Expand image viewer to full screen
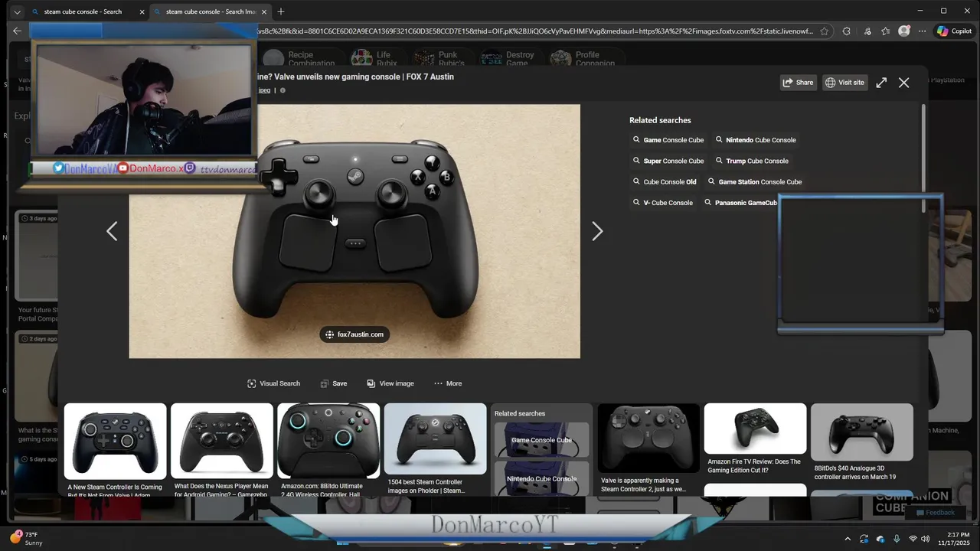Screen dimensions: 980x551 (881, 83)
